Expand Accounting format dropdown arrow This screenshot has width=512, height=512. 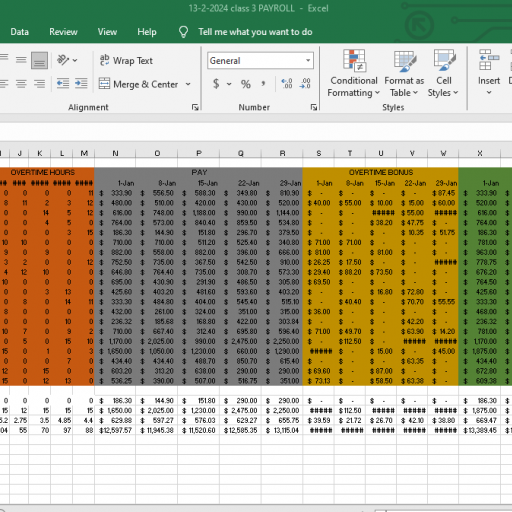tap(229, 84)
